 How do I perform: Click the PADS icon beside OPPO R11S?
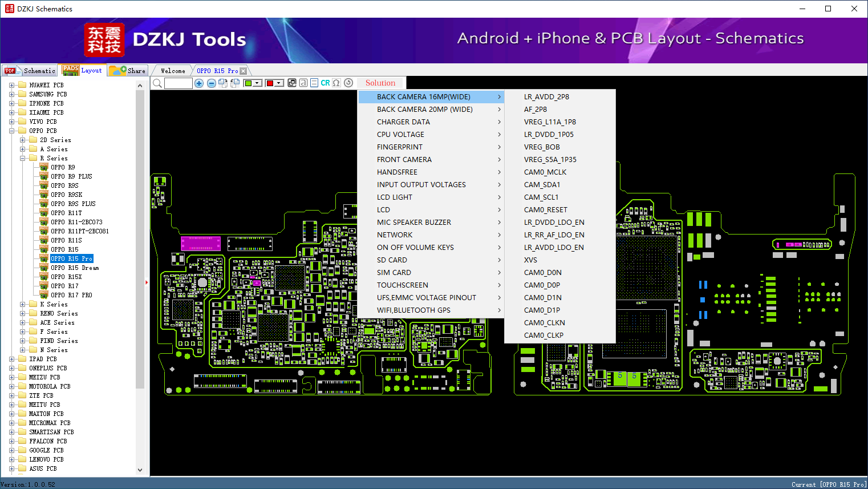coord(44,240)
